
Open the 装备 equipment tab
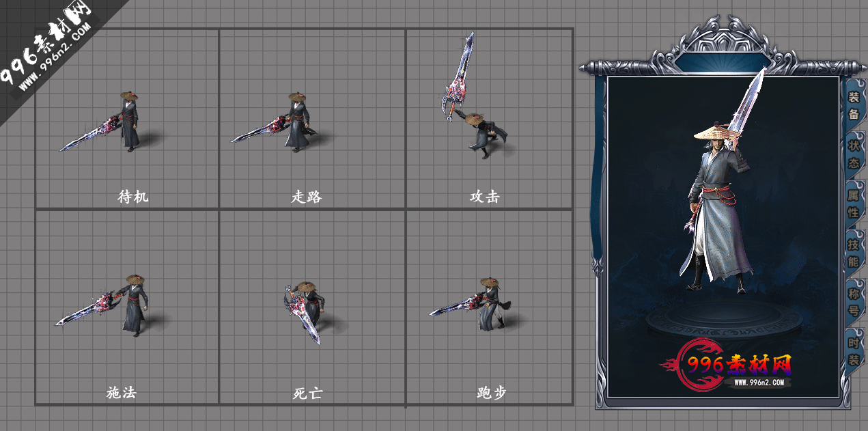click(854, 106)
